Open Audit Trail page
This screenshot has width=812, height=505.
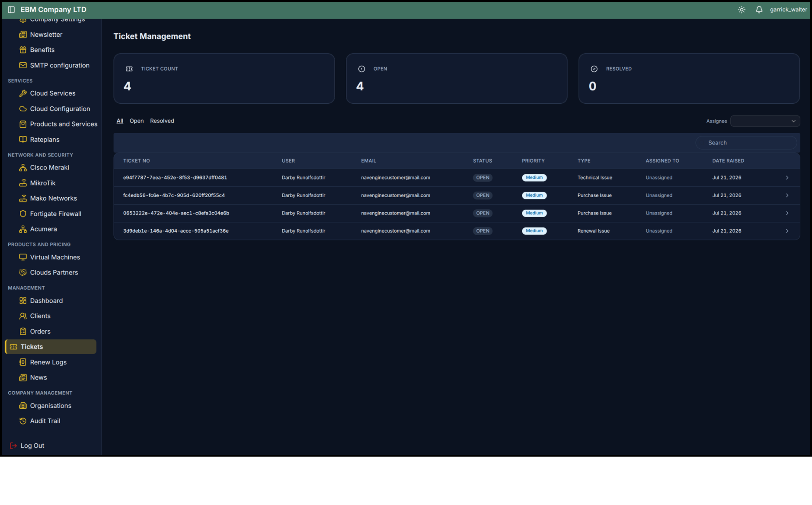(45, 421)
